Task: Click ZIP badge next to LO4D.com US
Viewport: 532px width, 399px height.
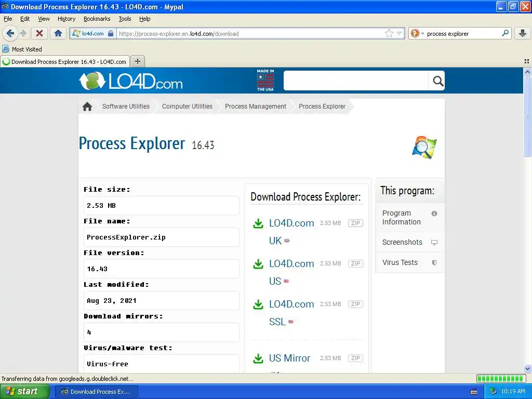Action: pos(355,263)
